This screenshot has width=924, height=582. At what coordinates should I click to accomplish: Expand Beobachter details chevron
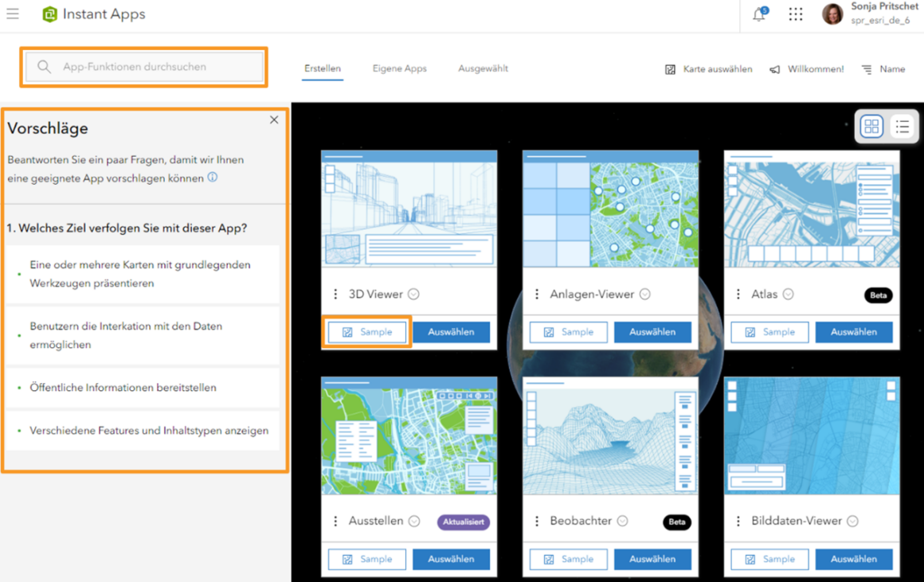tap(622, 521)
